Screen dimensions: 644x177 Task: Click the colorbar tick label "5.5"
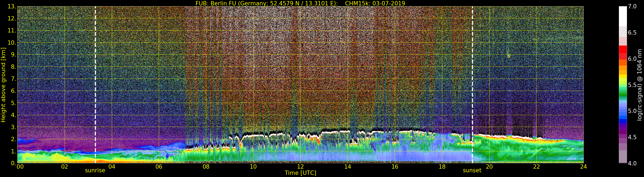[x=632, y=85]
